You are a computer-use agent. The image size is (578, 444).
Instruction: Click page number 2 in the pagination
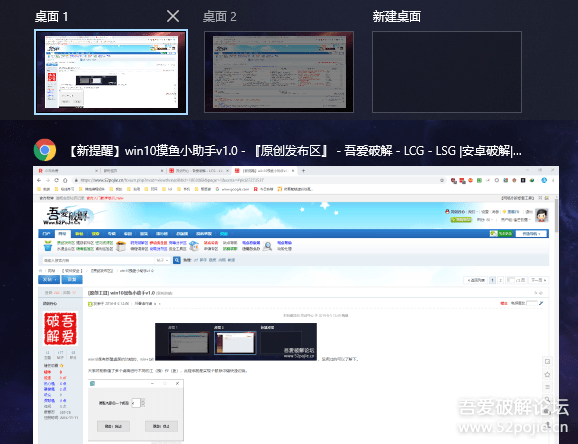coord(500,280)
